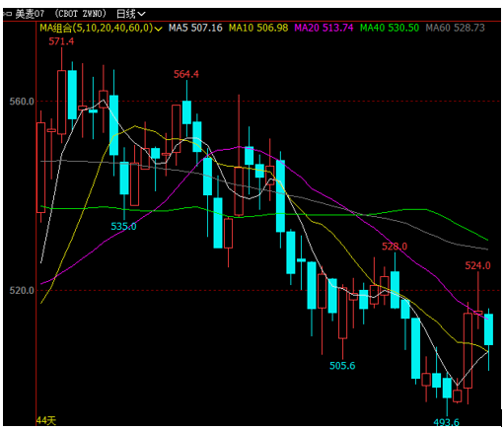Select the green MA40 530.50 legend
This screenshot has height=430, width=504.
tap(390, 28)
